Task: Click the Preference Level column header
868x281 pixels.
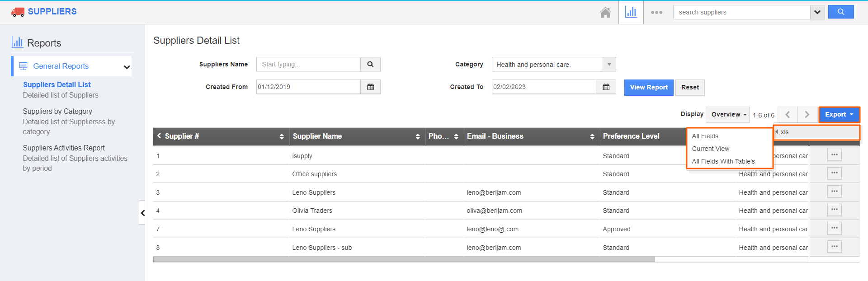Action: (631, 136)
